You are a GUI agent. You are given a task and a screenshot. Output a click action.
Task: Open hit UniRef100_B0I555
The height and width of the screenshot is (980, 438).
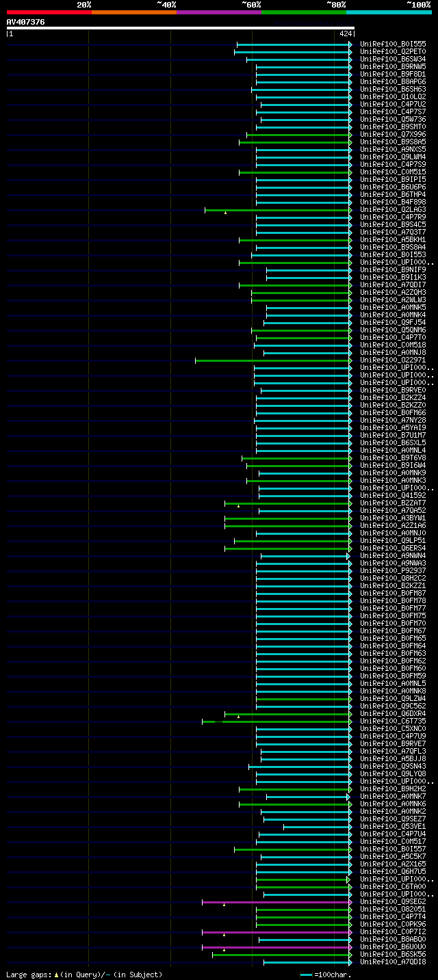(393, 44)
